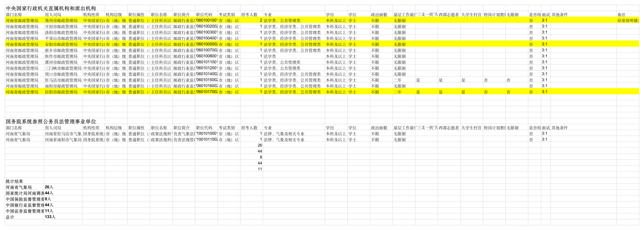The image size is (644, 230).
Task: Click the number 8 in 招考人数 column
Action: pyautogui.click(x=251, y=157)
